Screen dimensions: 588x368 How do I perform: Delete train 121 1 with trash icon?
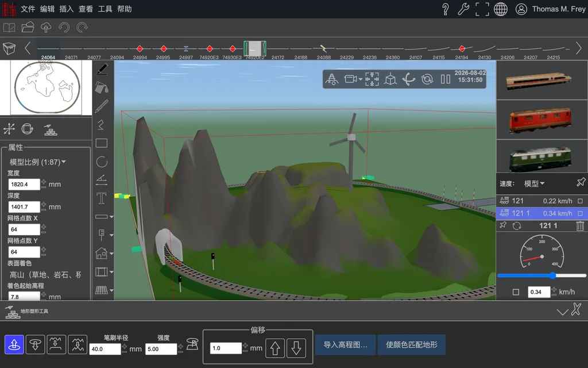tap(580, 225)
